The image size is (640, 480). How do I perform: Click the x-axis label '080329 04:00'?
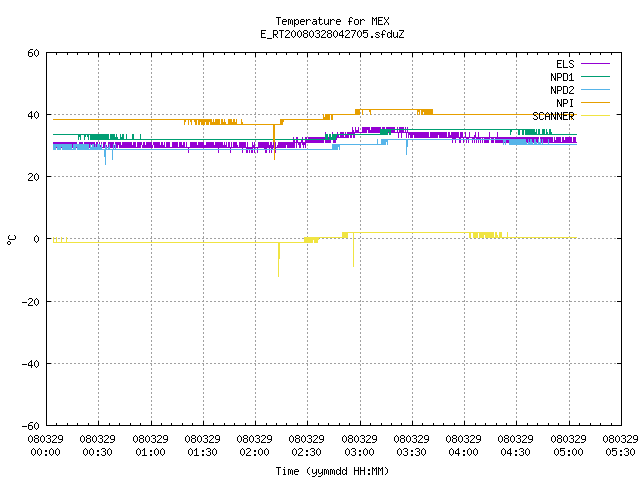pos(464,446)
